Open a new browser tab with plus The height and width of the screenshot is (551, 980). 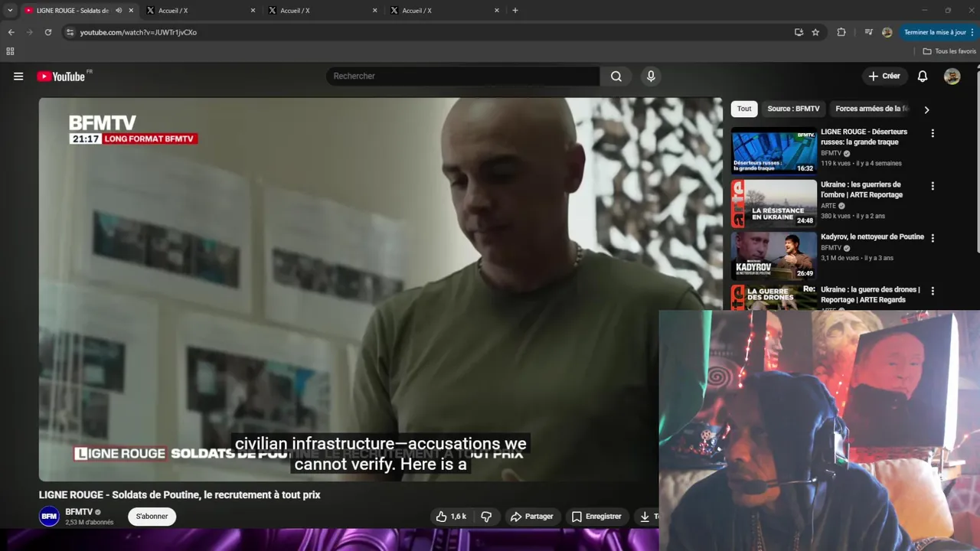pos(515,11)
